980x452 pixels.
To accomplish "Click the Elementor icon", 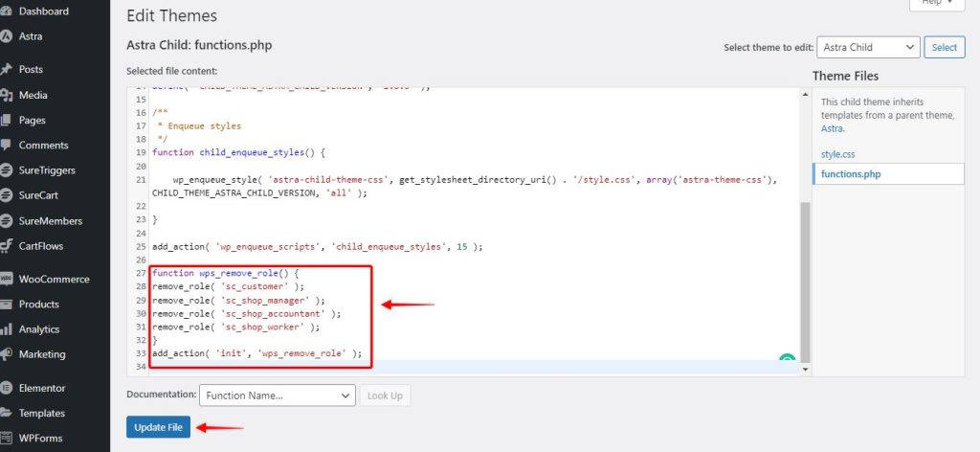I will point(6,388).
